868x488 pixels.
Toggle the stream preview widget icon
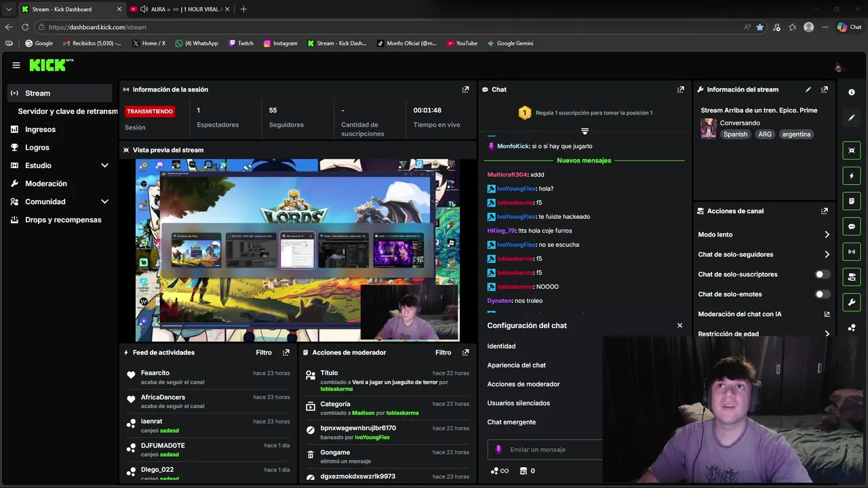[852, 150]
